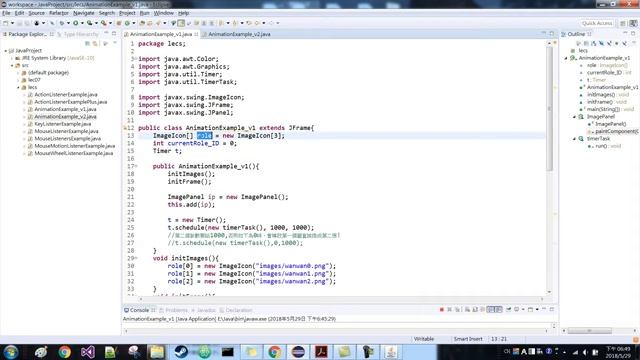Image resolution: width=640 pixels, height=360 pixels.
Task: Click the New Java Class toolbar icon
Action: [x=127, y=23]
